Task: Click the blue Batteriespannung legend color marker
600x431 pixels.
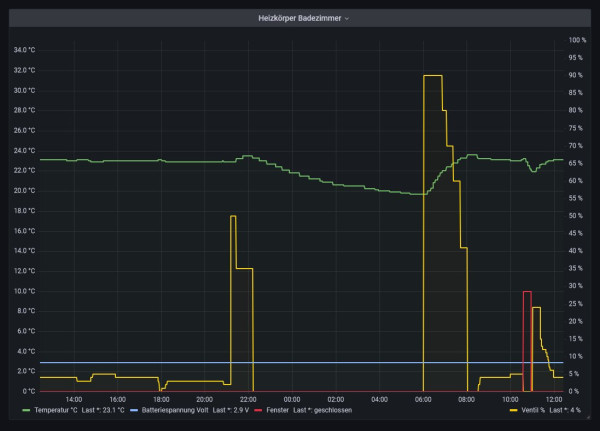Action: coord(135,410)
